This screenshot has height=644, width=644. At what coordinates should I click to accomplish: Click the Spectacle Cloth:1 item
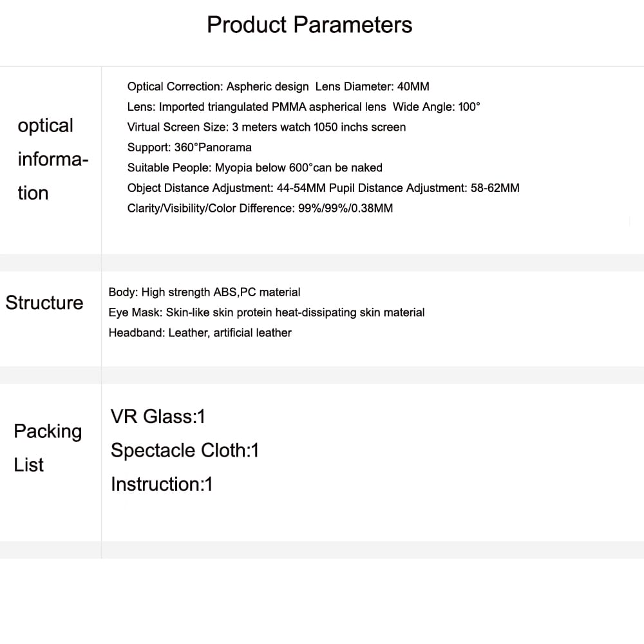pyautogui.click(x=184, y=450)
